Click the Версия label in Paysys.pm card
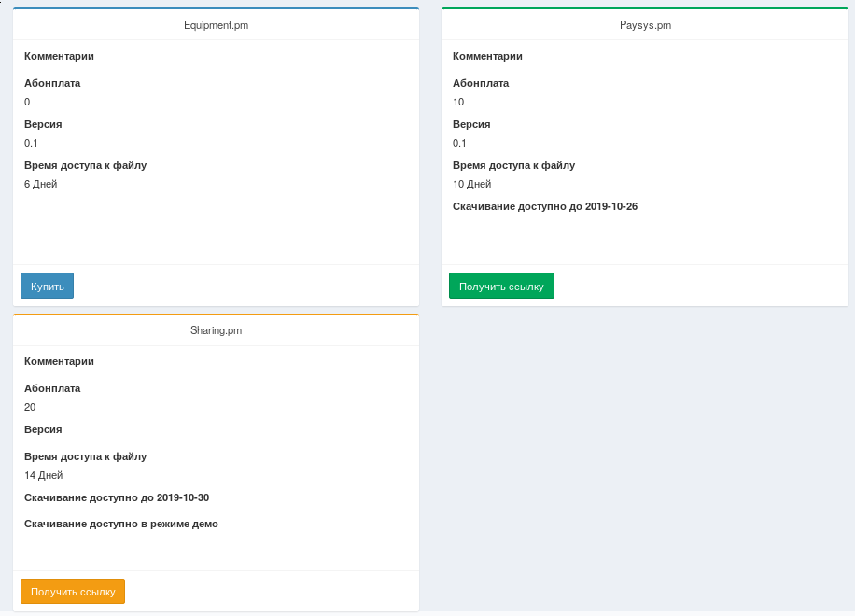 (x=471, y=124)
